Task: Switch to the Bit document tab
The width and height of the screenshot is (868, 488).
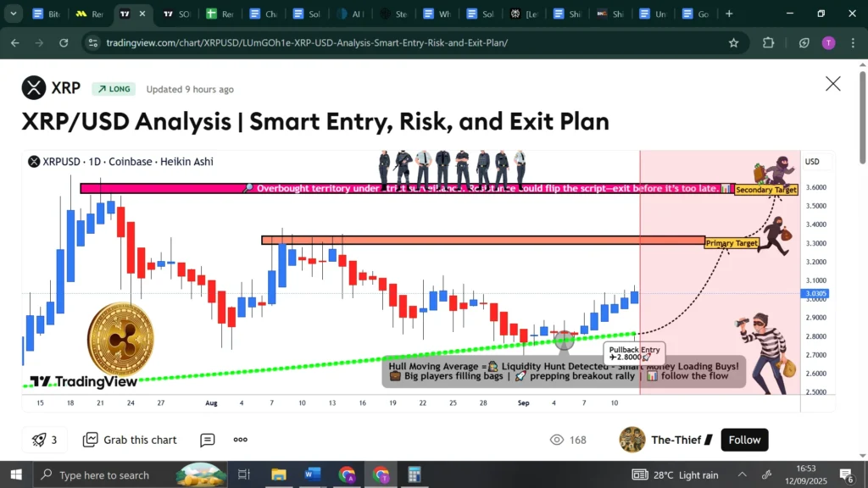Action: point(46,14)
